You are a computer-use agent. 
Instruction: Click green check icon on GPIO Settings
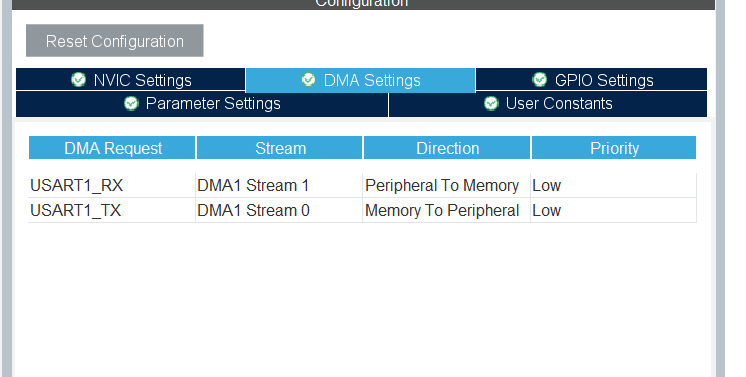coord(540,79)
